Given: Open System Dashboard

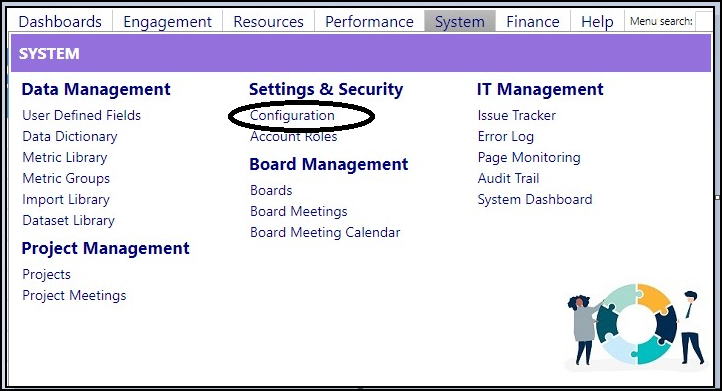Looking at the screenshot, I should pyautogui.click(x=535, y=199).
